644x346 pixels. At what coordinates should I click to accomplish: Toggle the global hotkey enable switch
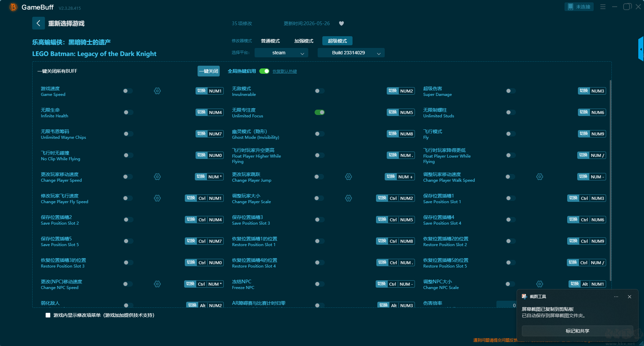264,71
